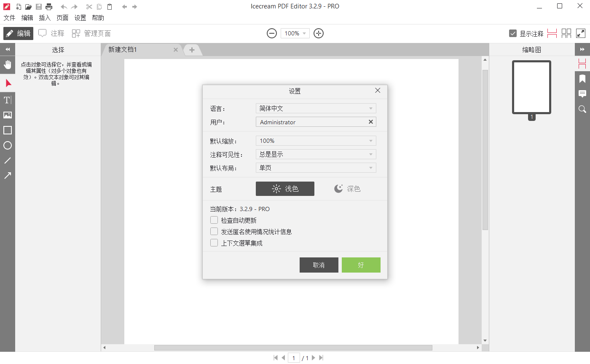Select the Hand pan tool
The image size is (590, 364).
pyautogui.click(x=8, y=64)
